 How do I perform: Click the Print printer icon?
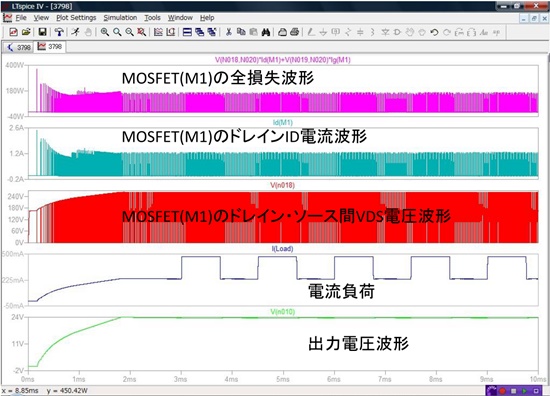295,32
